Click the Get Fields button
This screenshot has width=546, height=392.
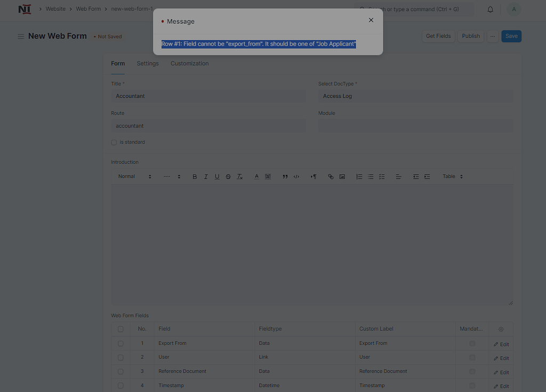pos(438,36)
